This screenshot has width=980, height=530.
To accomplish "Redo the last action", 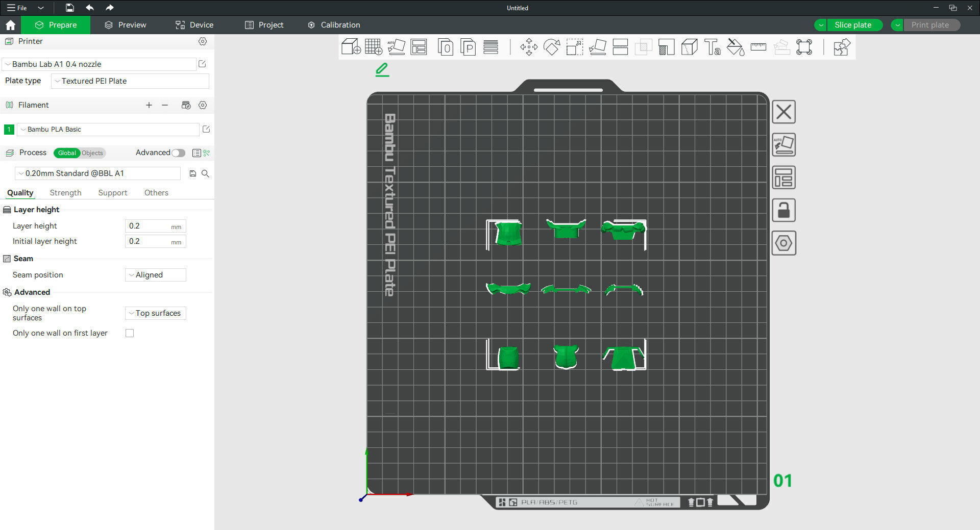I will coord(109,8).
